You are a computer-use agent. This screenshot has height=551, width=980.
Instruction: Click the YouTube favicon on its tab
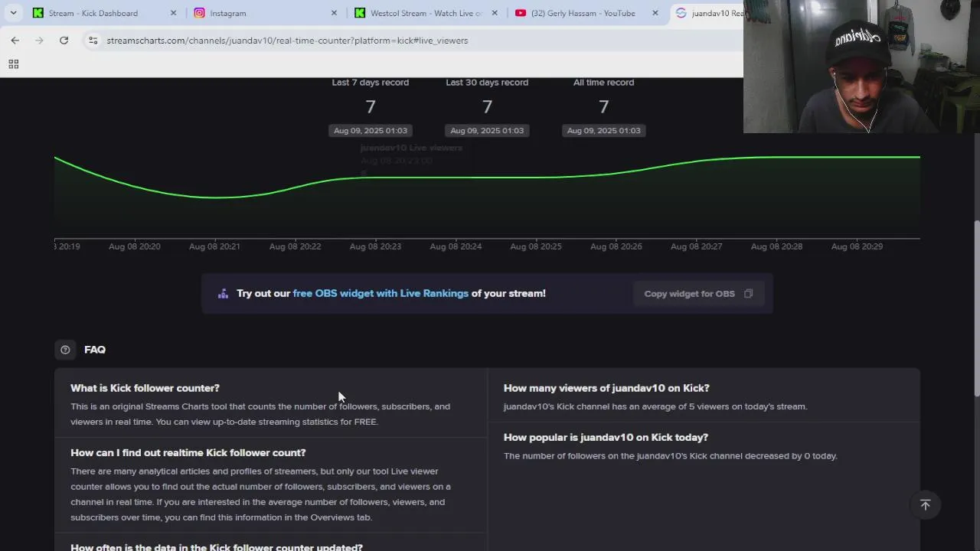[x=521, y=13]
